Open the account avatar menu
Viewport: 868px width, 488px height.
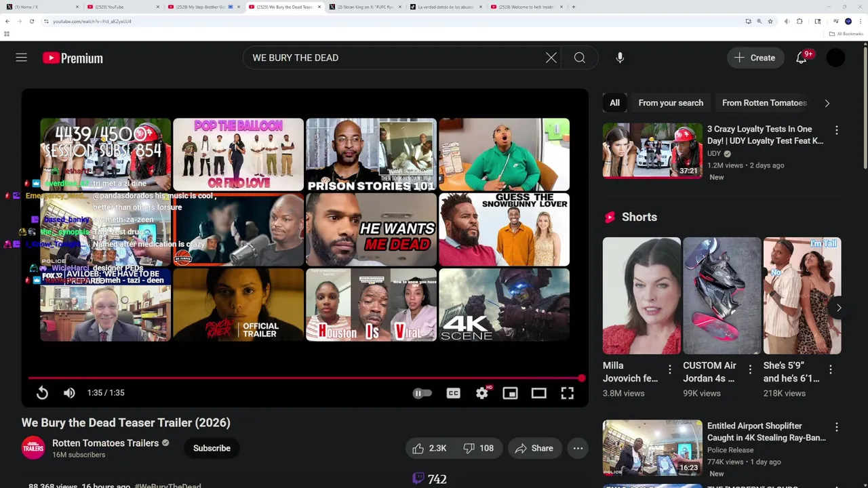coord(836,58)
